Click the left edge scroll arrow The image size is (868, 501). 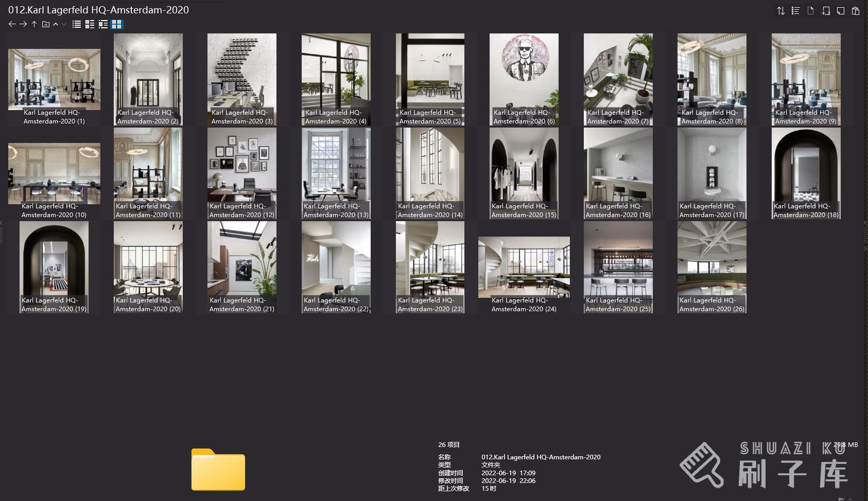[x=2, y=222]
